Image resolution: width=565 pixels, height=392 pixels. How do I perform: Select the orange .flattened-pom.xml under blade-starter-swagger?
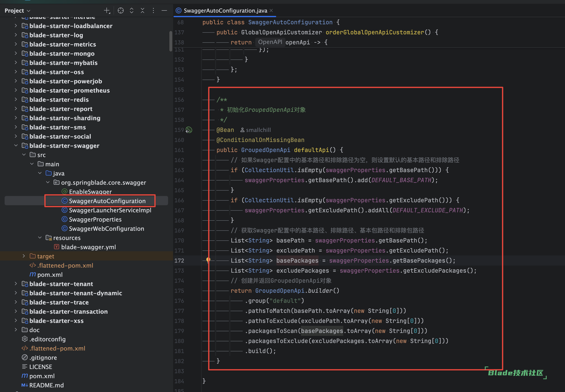[65, 266]
